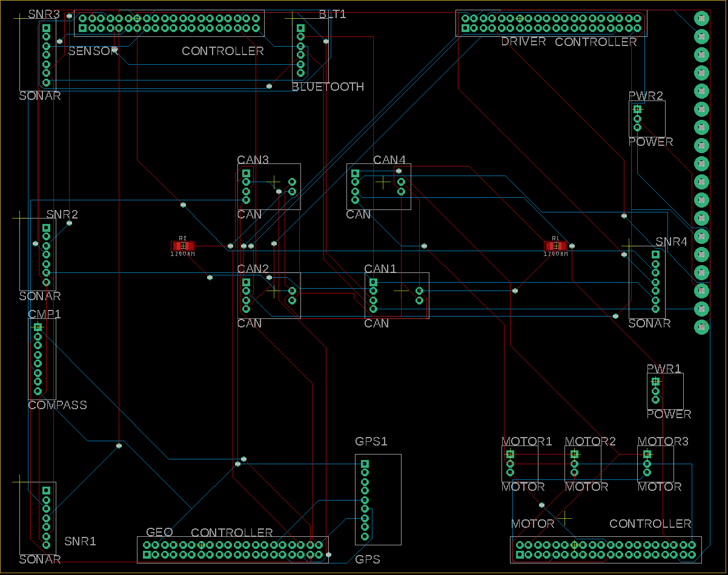
Task: Select the square pin-1 pad of CAN2
Action: tap(247, 282)
